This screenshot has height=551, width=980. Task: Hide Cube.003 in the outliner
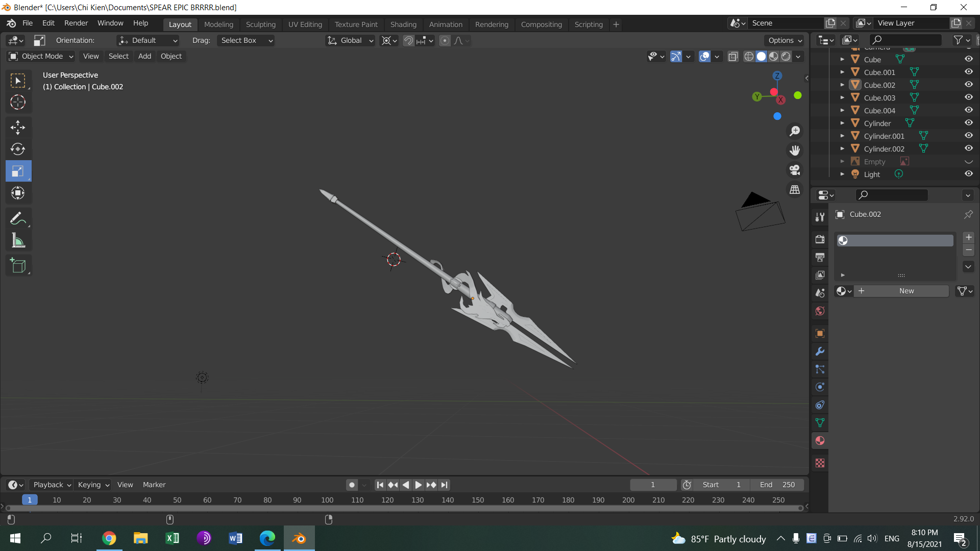[x=968, y=97]
